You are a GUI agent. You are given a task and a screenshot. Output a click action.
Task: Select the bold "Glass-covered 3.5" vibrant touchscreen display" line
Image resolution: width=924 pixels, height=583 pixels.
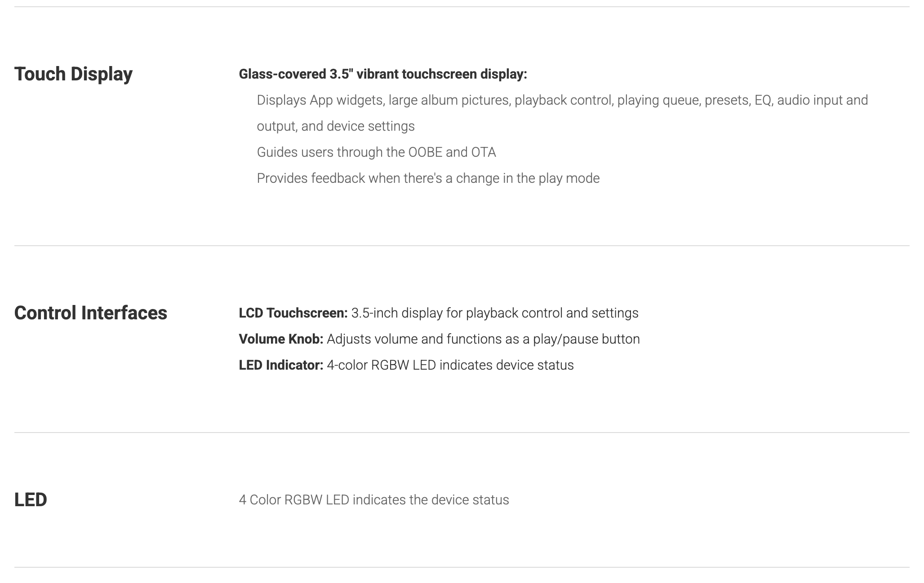pyautogui.click(x=382, y=74)
